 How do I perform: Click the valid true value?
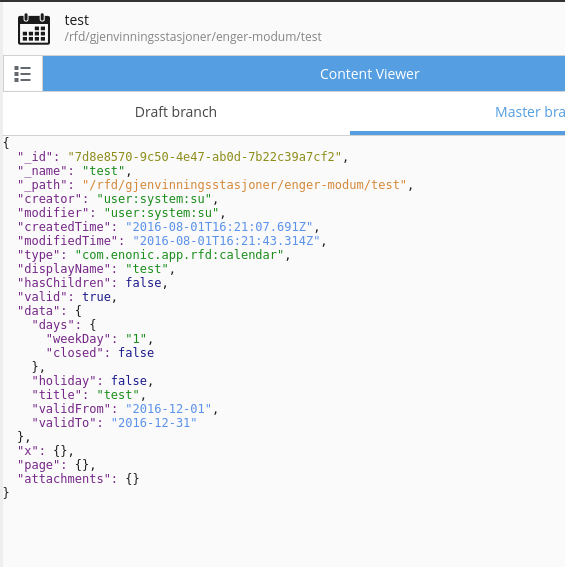[96, 297]
